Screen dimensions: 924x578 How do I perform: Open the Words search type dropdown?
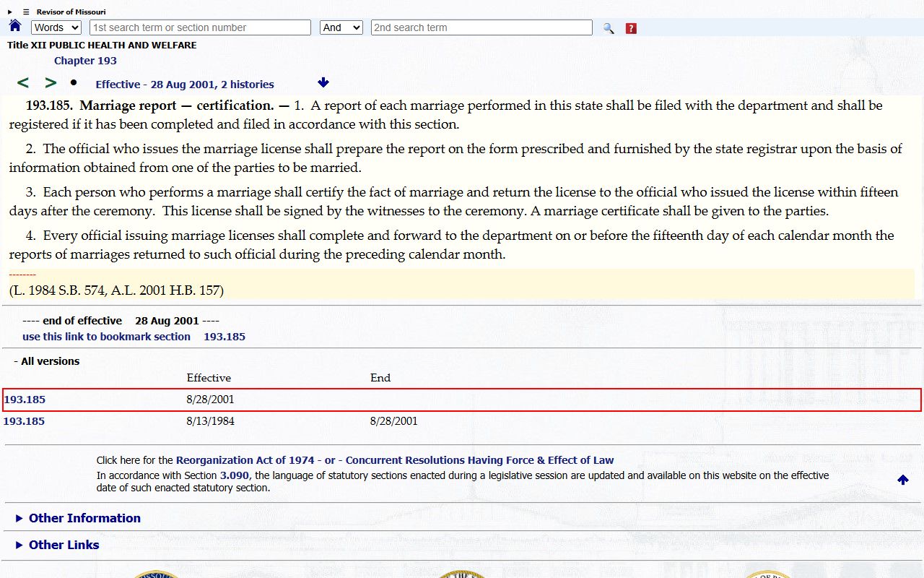pos(56,27)
